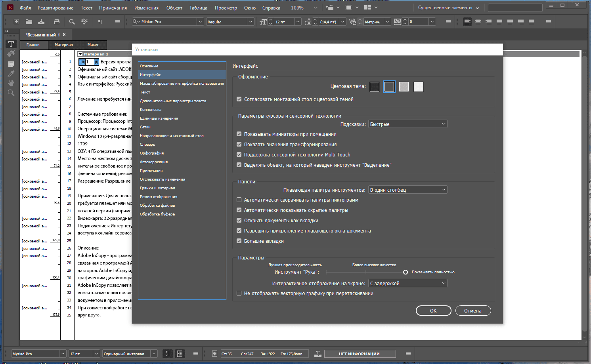Click Отмена in the Установки dialog
The width and height of the screenshot is (591, 364).
[x=473, y=311]
